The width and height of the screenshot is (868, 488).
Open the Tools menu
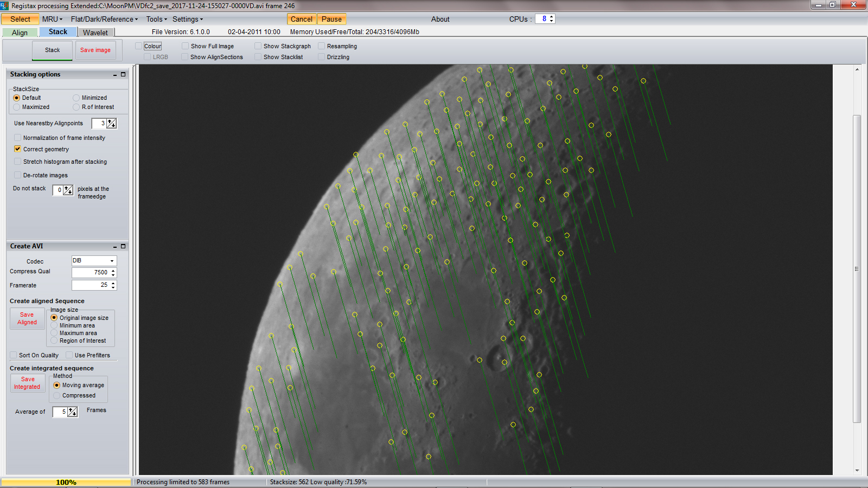coord(156,19)
